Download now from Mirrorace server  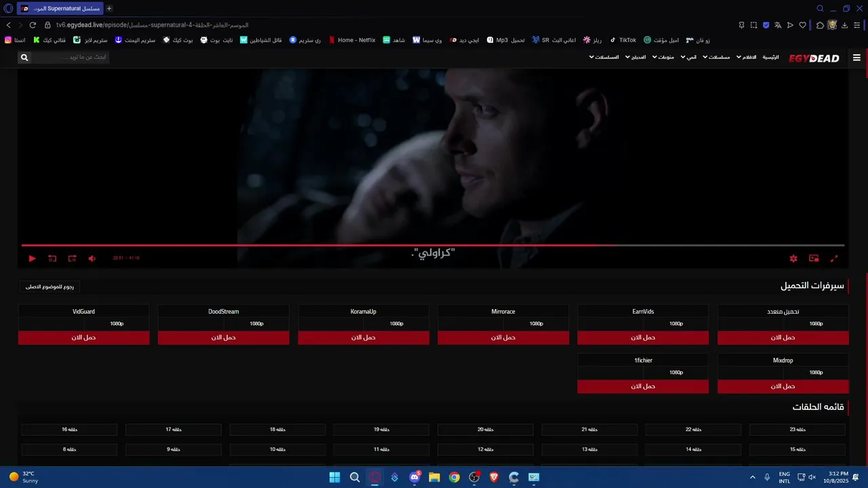[503, 338]
